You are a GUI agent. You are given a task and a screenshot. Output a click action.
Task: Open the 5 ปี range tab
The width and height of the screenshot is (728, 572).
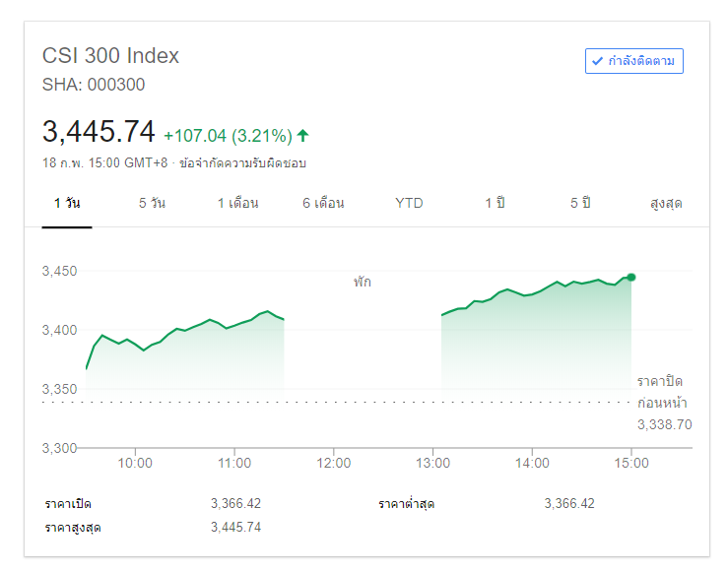580,203
